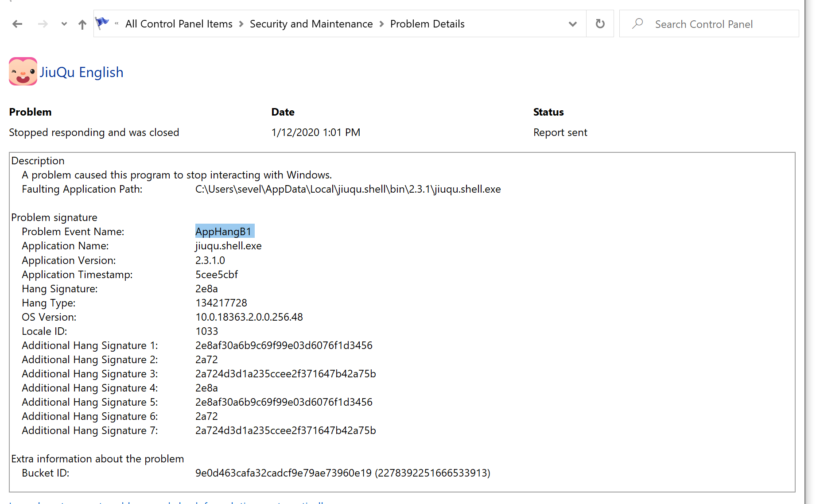Select Problem Details breadcrumb
The image size is (816, 504).
click(x=427, y=24)
